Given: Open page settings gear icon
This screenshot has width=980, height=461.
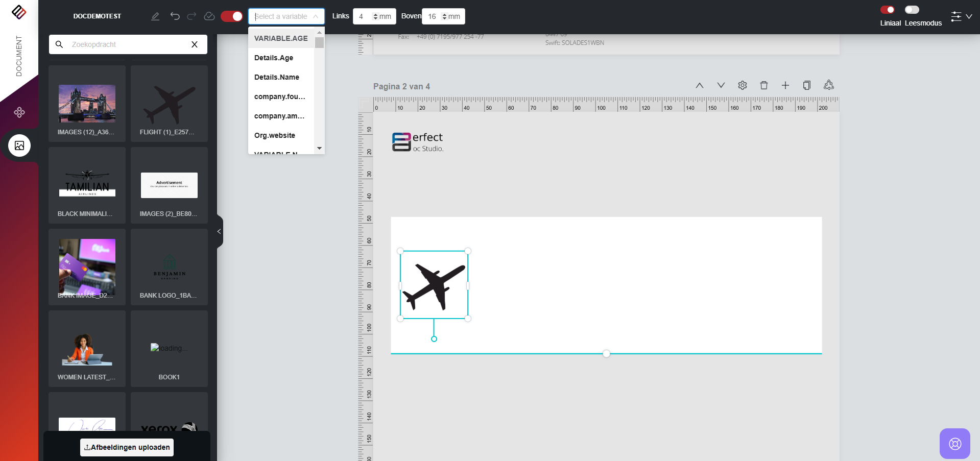Looking at the screenshot, I should coord(743,85).
